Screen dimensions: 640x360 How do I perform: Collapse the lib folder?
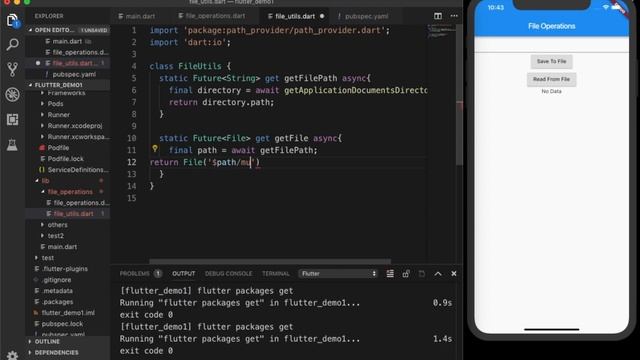tap(45, 180)
